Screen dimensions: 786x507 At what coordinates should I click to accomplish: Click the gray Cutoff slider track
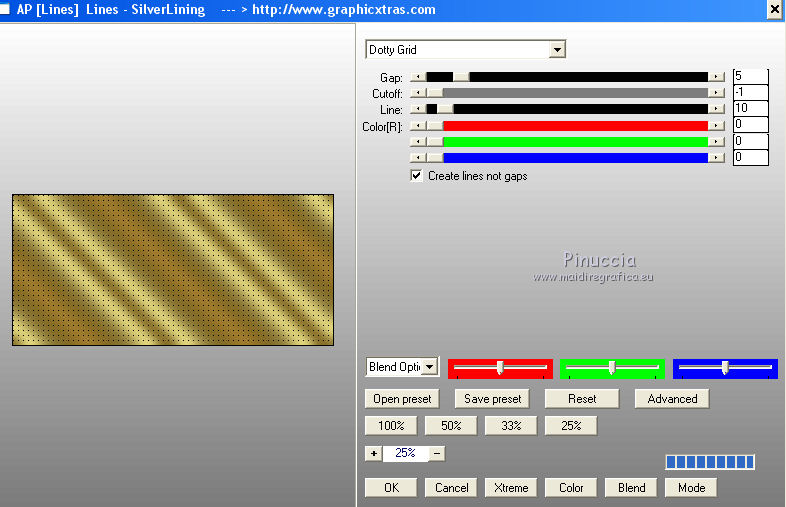566,93
